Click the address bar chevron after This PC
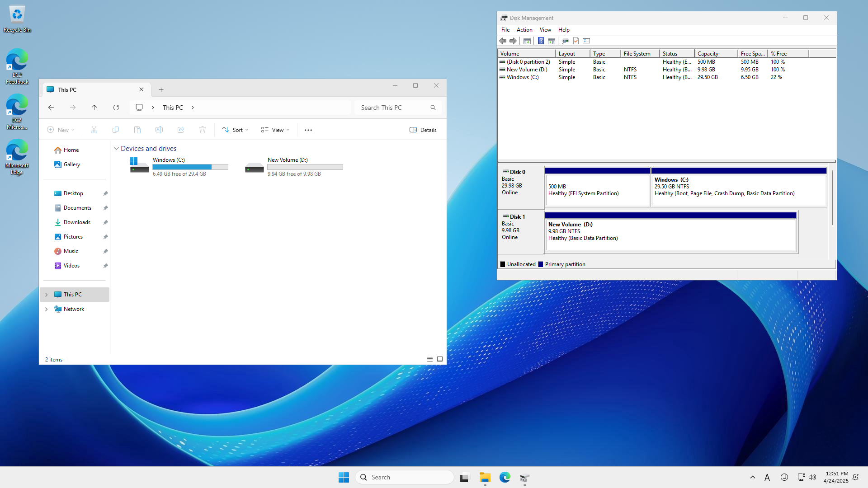The image size is (868, 488). pos(193,108)
